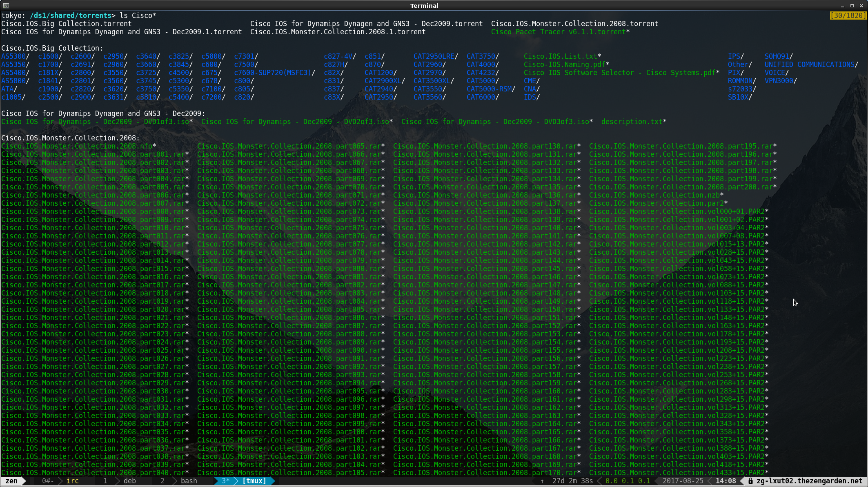Click the description.txt file
The height and width of the screenshot is (487, 868).
pos(632,122)
